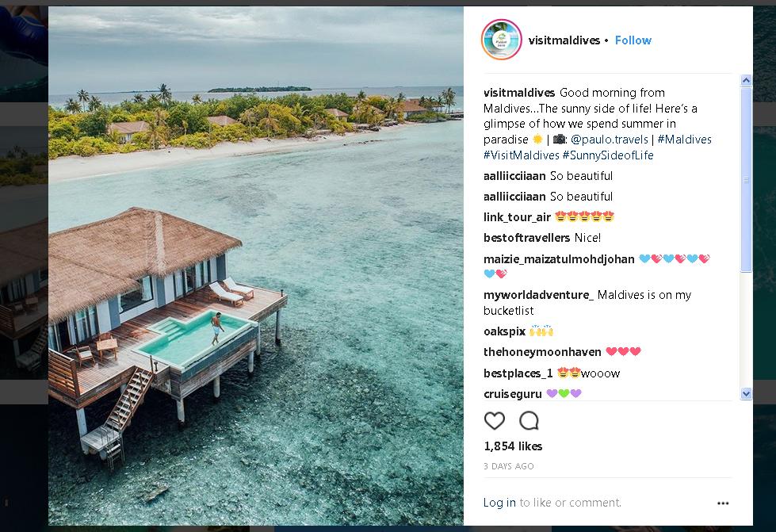Open thehoneymoonhaven commenter profile

(x=542, y=352)
